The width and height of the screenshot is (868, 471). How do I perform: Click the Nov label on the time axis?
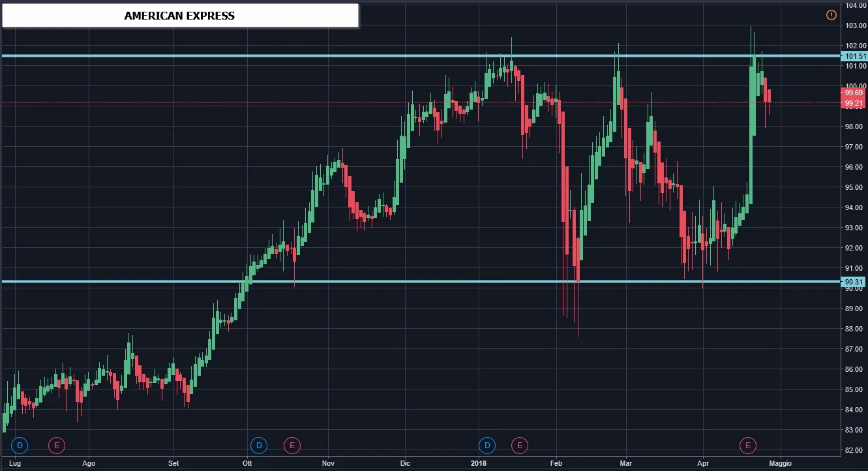pyautogui.click(x=328, y=463)
